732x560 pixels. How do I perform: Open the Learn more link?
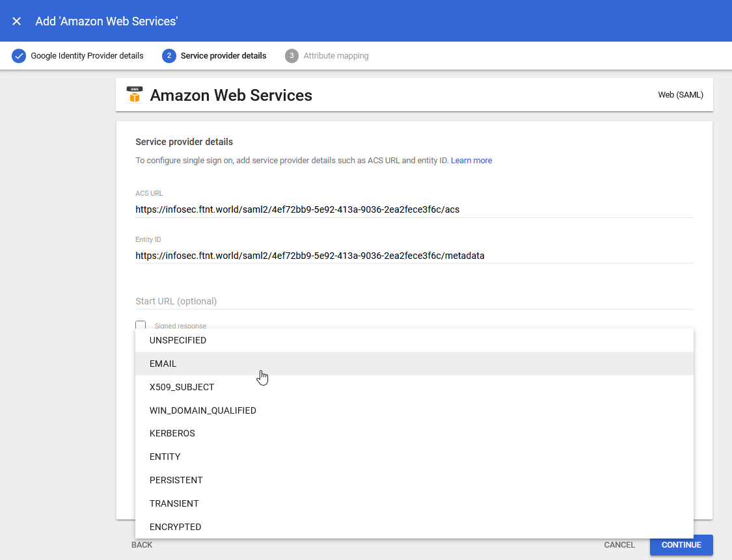pos(471,161)
